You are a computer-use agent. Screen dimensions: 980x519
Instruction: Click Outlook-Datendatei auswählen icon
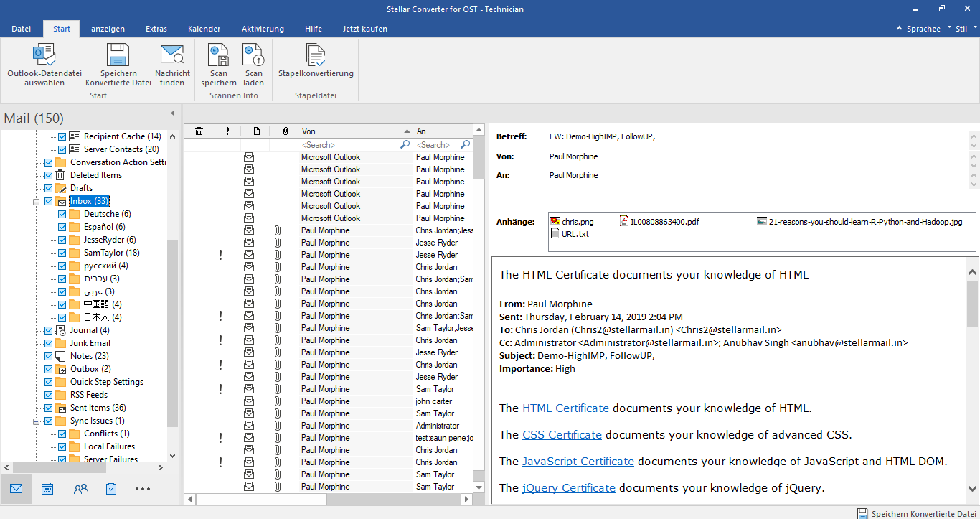pyautogui.click(x=44, y=55)
